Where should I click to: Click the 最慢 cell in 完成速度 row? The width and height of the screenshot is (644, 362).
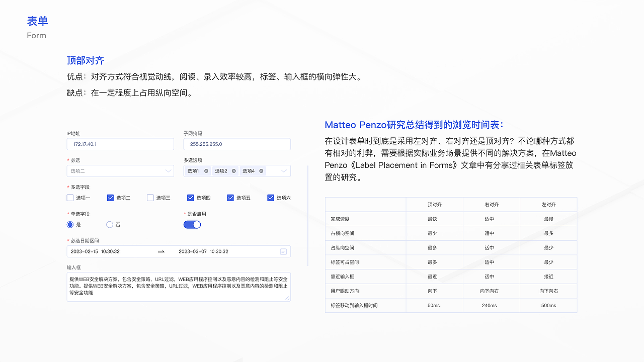coord(548,219)
